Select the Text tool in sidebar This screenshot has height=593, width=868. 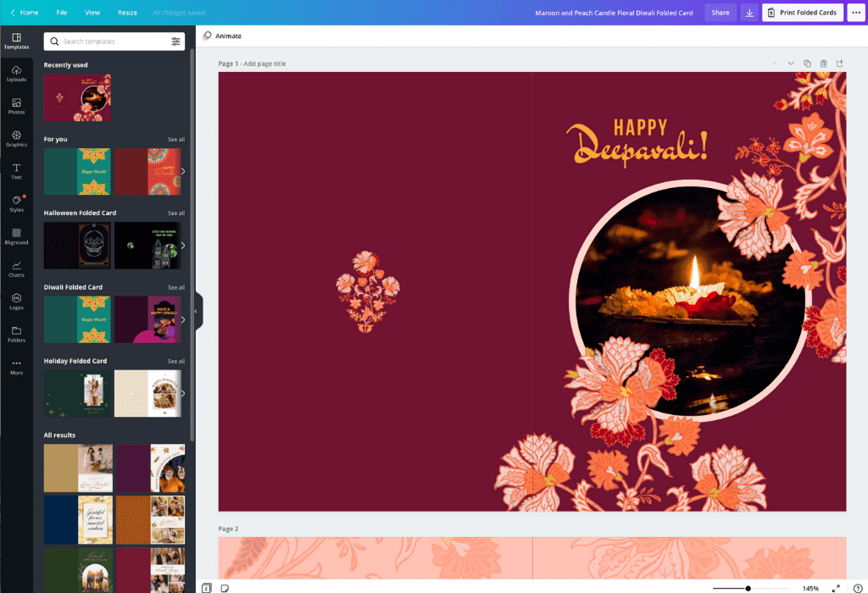[x=17, y=171]
